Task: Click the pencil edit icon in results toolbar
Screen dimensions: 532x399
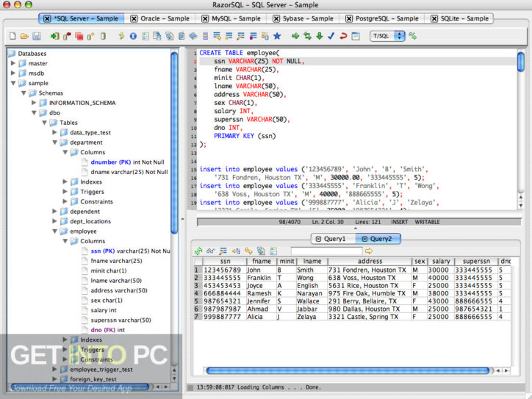Action: point(223,251)
